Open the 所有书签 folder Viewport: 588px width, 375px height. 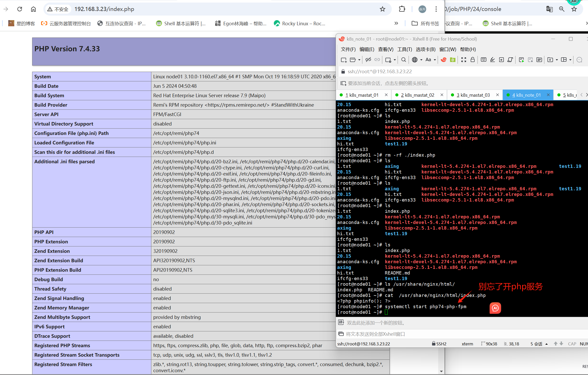tap(425, 23)
